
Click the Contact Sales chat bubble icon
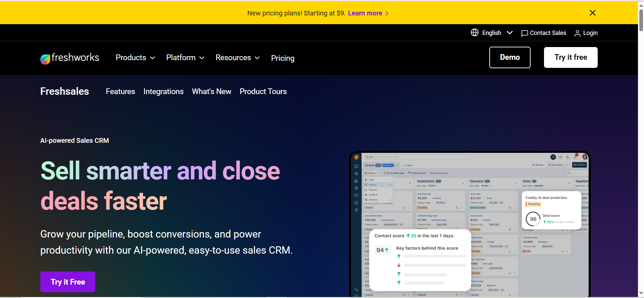pyautogui.click(x=525, y=33)
